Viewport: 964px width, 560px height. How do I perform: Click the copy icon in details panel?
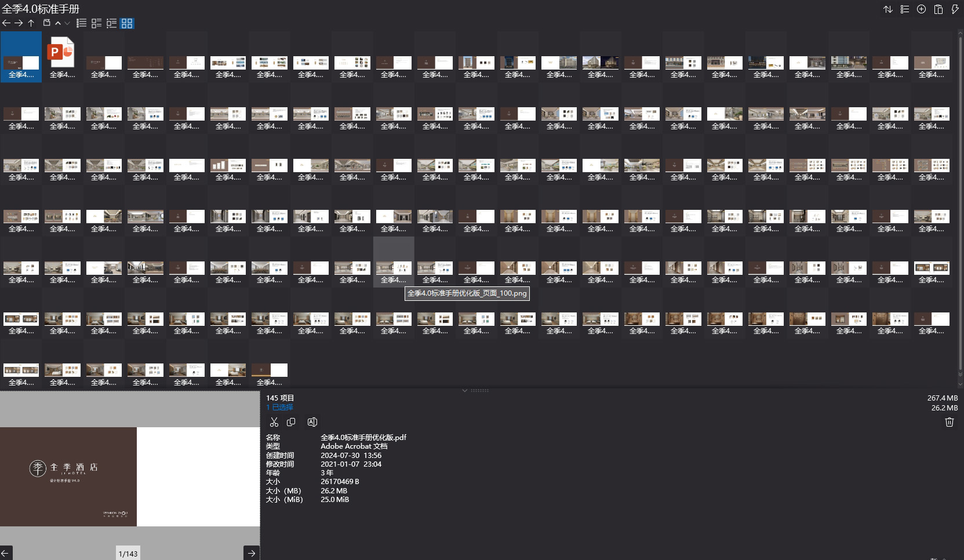point(291,422)
